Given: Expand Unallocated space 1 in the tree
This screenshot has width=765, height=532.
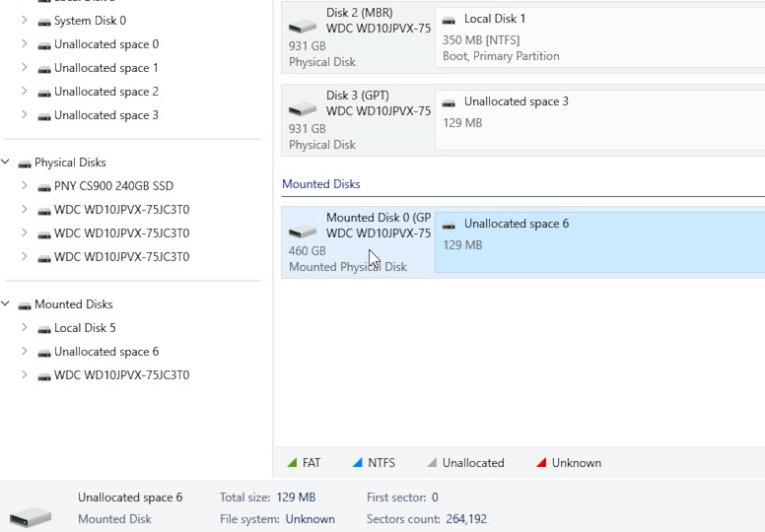Looking at the screenshot, I should [x=24, y=67].
